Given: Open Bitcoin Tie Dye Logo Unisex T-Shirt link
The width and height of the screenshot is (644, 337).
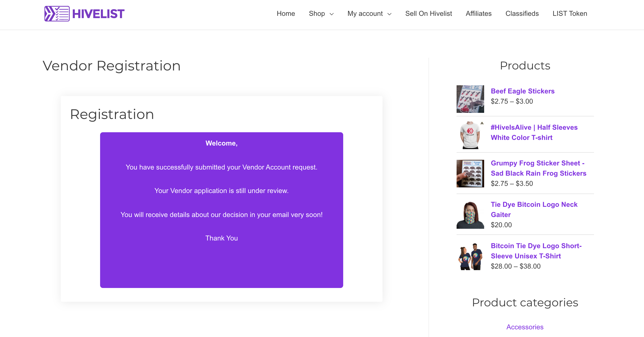Looking at the screenshot, I should pos(536,251).
